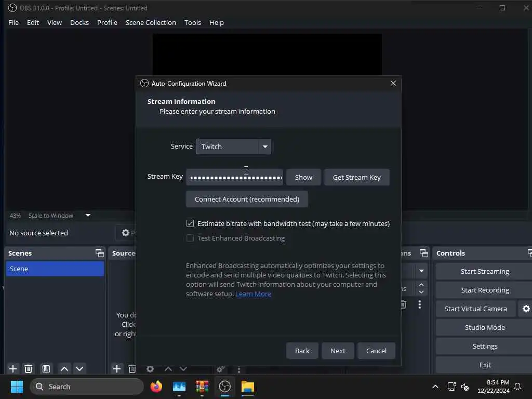Viewport: 532px width, 399px height.
Task: Increase transition duration stepper up
Action: click(x=421, y=284)
